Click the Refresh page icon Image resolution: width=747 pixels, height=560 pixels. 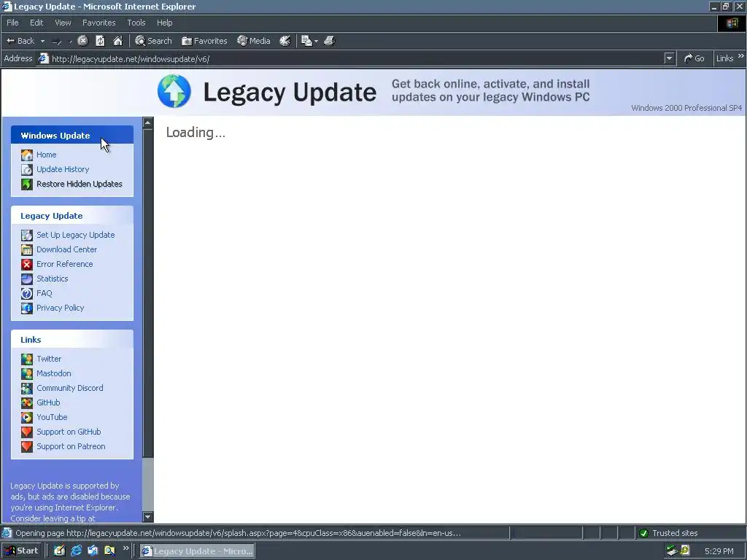(100, 41)
